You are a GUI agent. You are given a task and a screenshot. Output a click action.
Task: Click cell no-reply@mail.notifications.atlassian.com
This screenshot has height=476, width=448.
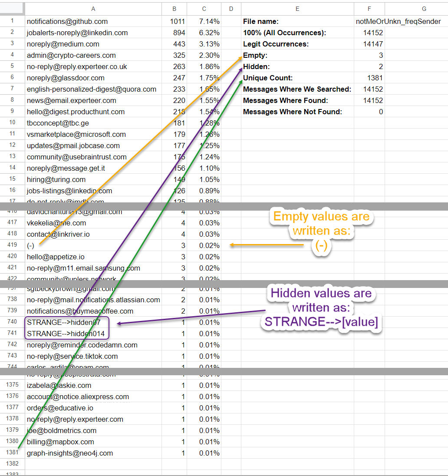(x=93, y=300)
